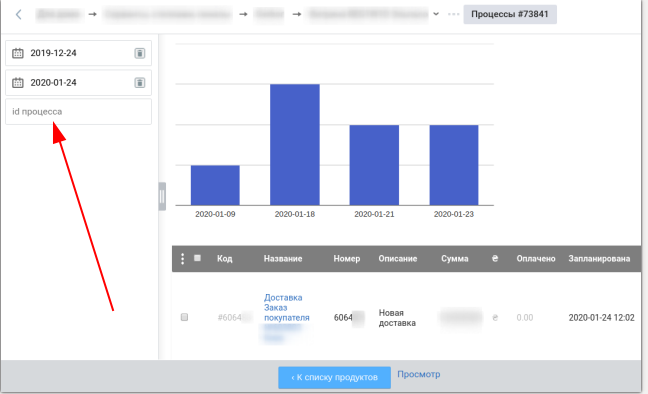The width and height of the screenshot is (648, 394).
Task: Open the Доставка Заказ покупателя link
Action: (x=286, y=308)
